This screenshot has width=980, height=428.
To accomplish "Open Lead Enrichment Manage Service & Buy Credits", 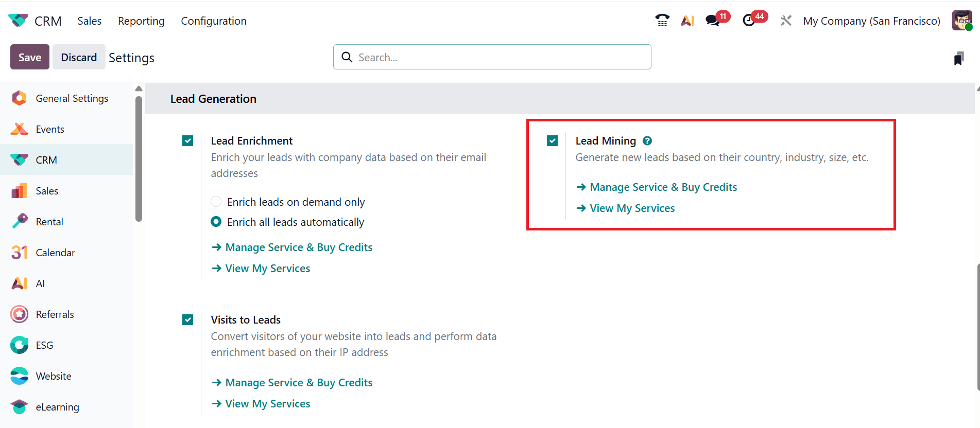I will [x=292, y=247].
